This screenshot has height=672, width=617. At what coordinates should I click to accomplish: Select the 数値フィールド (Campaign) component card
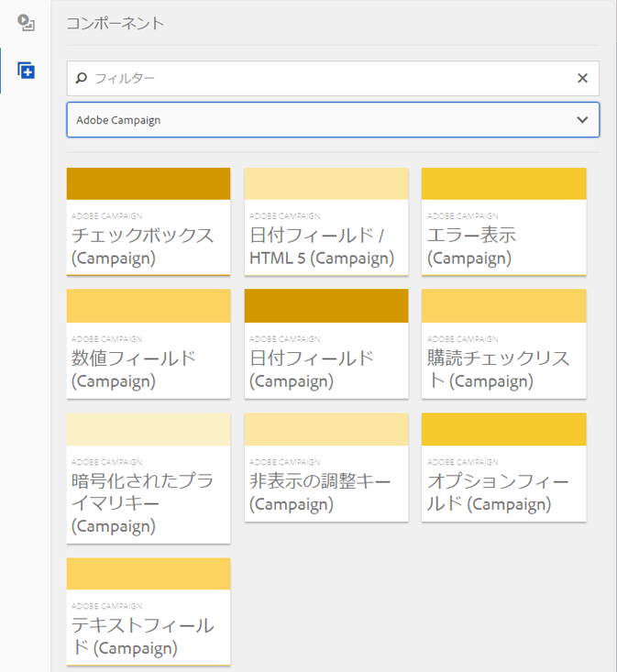pyautogui.click(x=149, y=344)
